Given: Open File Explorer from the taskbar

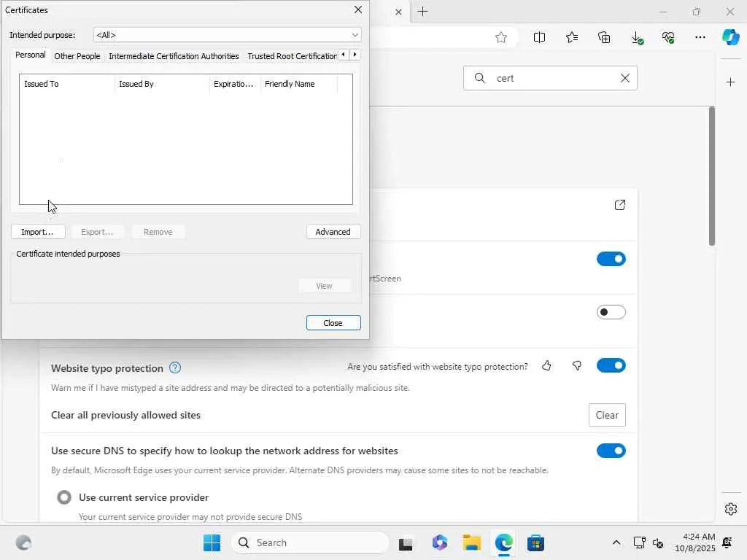Looking at the screenshot, I should 472,542.
